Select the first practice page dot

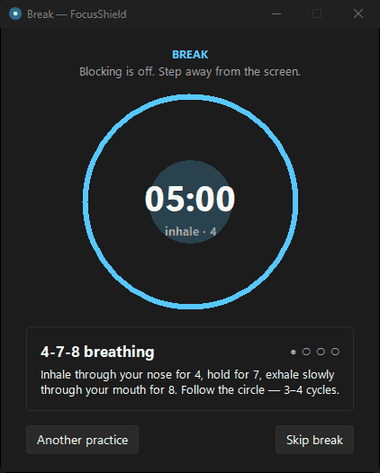click(x=293, y=352)
